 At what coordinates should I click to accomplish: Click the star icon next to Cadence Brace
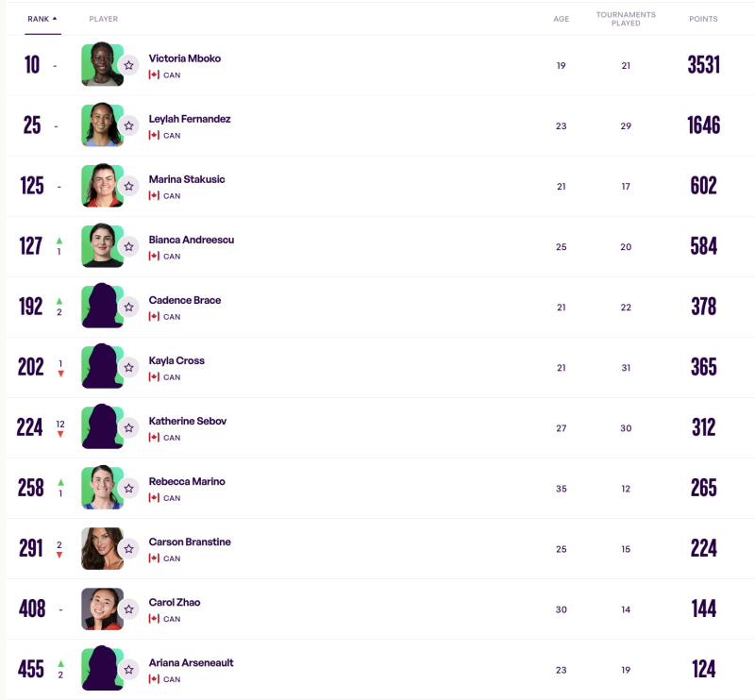click(x=128, y=307)
